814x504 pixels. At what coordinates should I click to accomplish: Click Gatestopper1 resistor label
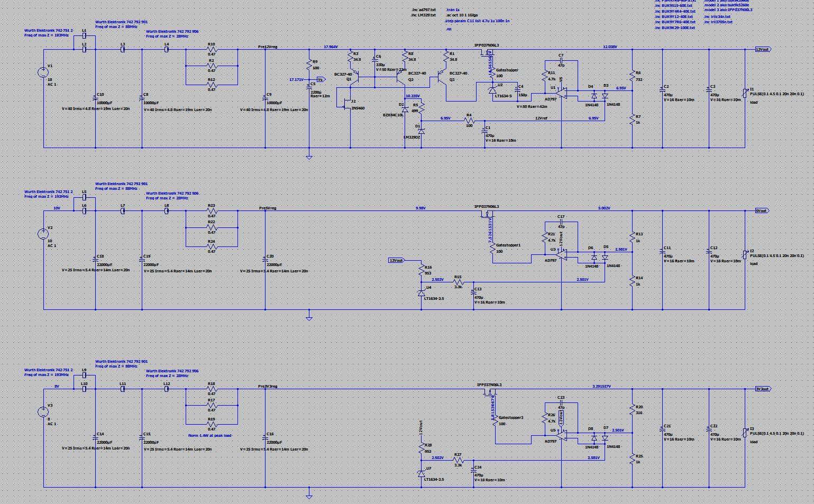point(508,245)
